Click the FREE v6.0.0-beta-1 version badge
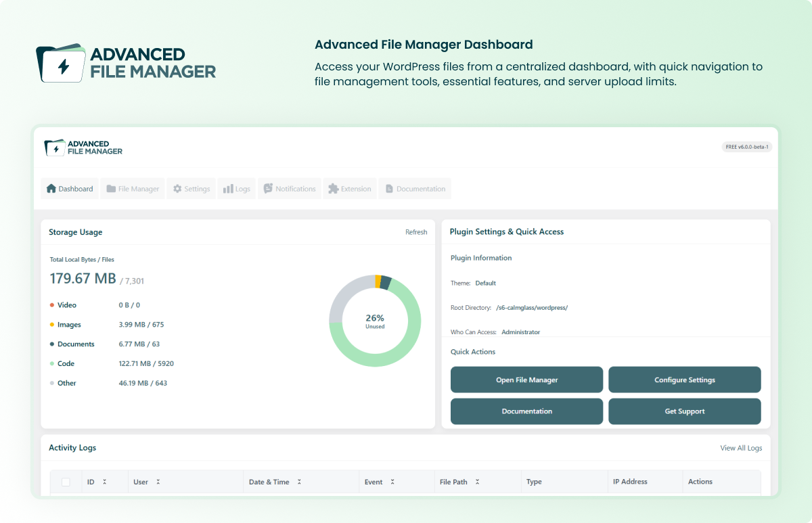This screenshot has width=812, height=523. coord(747,147)
